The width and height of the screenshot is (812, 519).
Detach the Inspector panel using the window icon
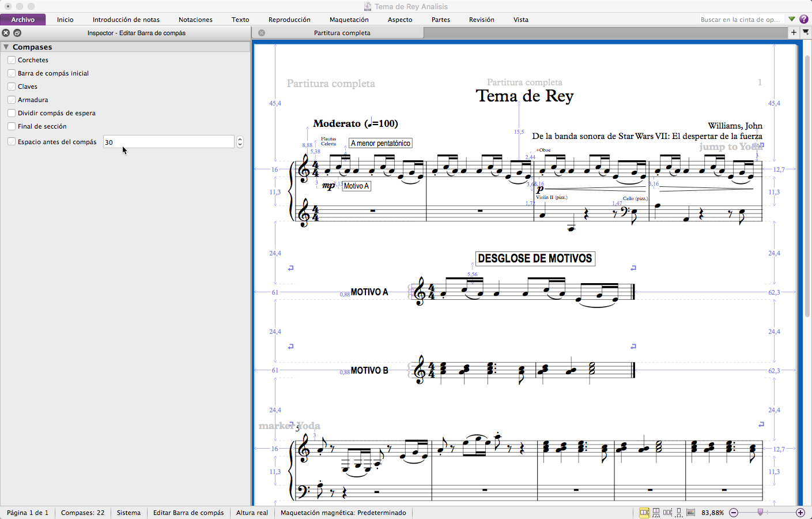click(17, 33)
